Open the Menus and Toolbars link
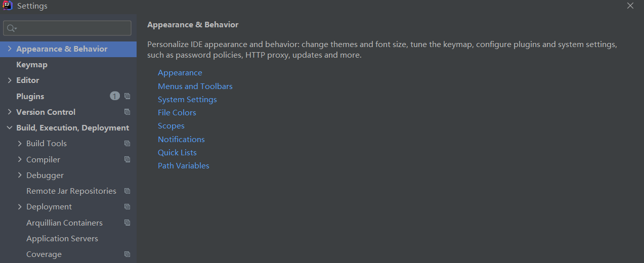Image resolution: width=644 pixels, height=263 pixels. pyautogui.click(x=195, y=86)
